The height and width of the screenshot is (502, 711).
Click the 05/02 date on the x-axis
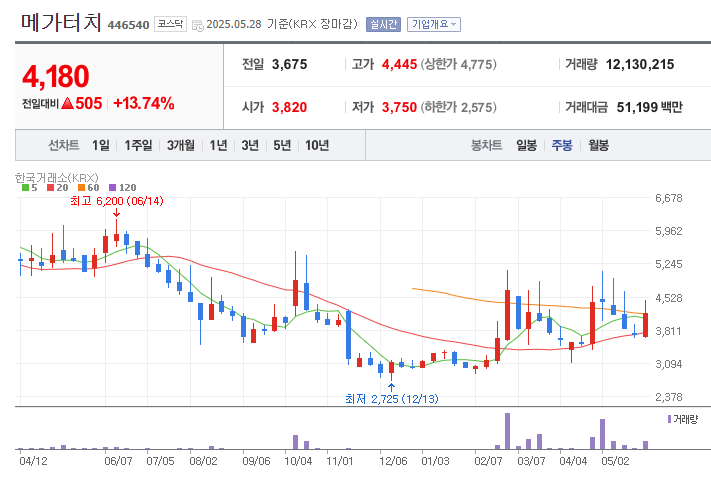(x=615, y=461)
